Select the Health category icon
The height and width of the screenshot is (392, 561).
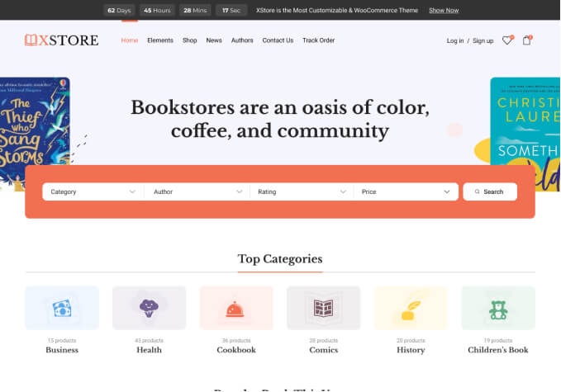pyautogui.click(x=149, y=308)
